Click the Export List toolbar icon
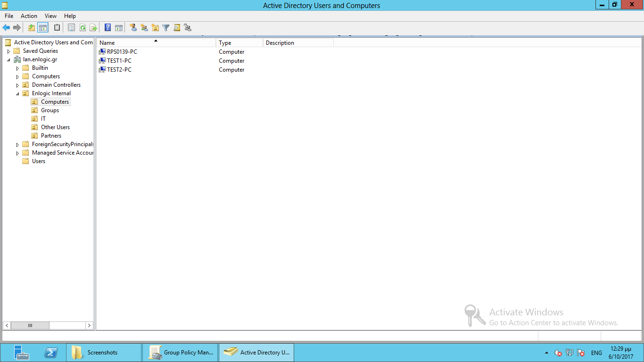 pyautogui.click(x=93, y=28)
